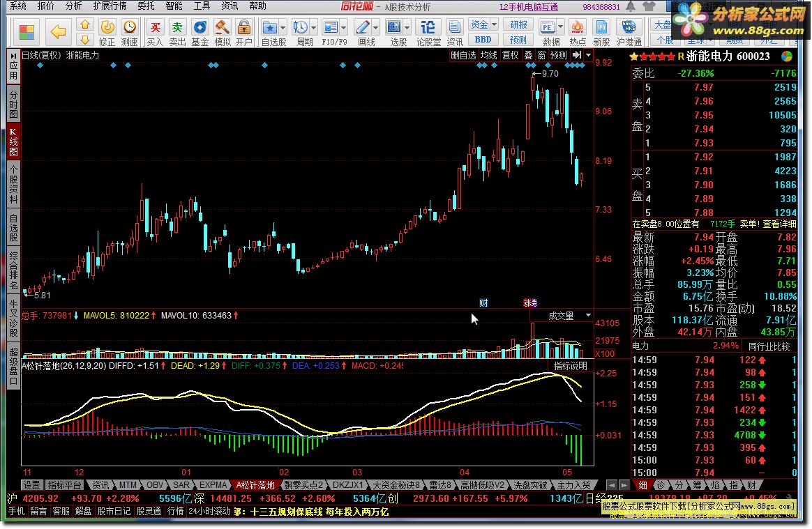
Task: Toggle the right panel collapse arrow
Action: tap(576, 55)
